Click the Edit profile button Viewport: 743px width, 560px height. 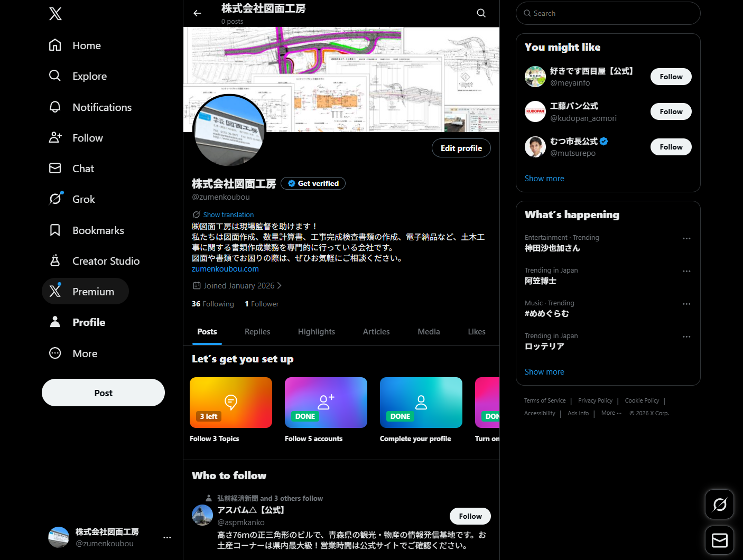click(461, 148)
